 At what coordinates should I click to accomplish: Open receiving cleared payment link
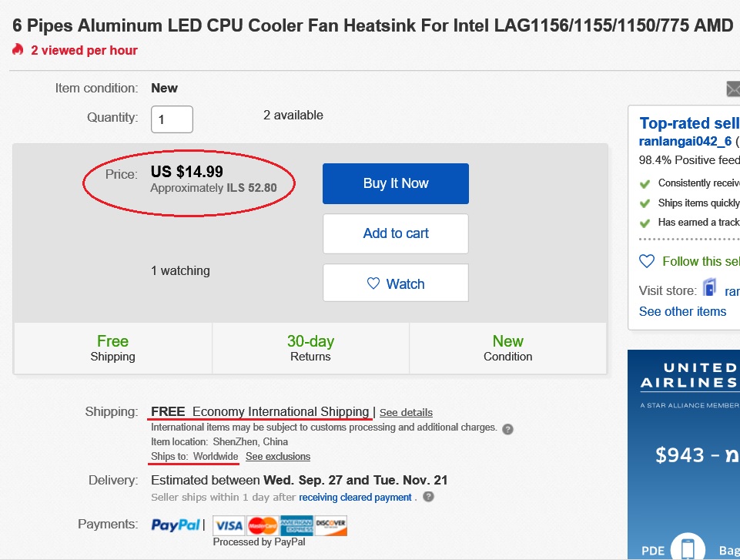pos(355,497)
